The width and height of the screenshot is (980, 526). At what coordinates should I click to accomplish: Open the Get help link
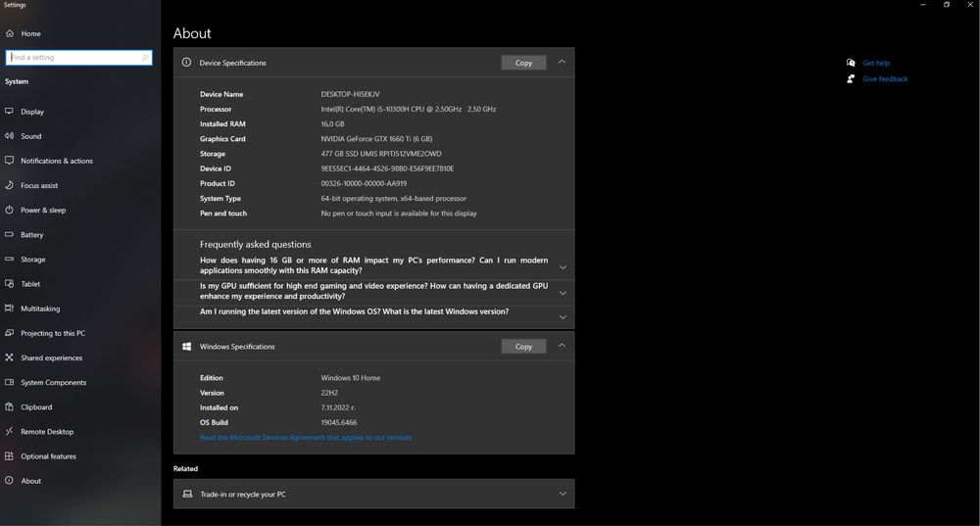tap(876, 63)
